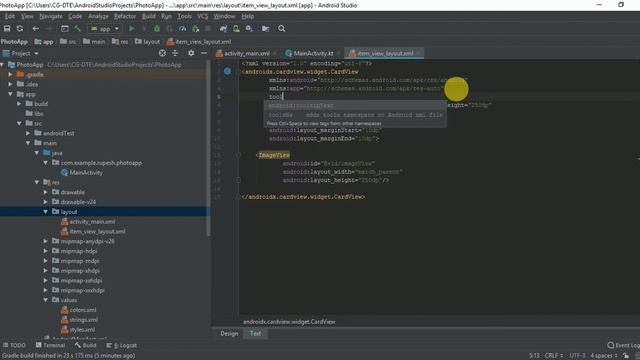Image resolution: width=640 pixels, height=360 pixels.
Task: Expand the build folder
Action: point(19,104)
